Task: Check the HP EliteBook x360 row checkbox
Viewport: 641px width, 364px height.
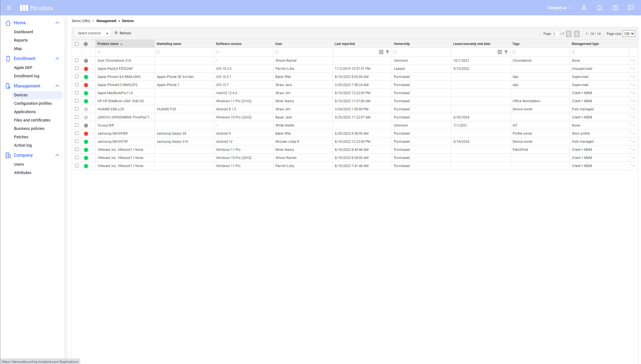Action: [77, 101]
